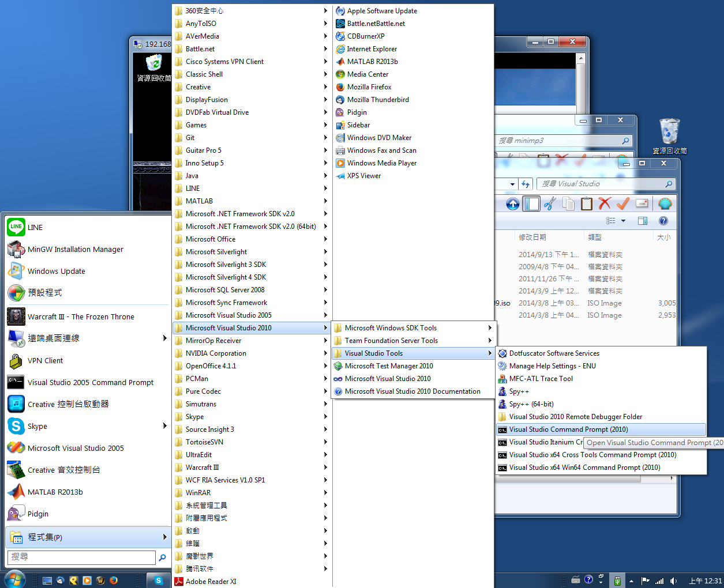Open Dotfuscator Software Services entry
Screen dimensions: 724x588
(x=601, y=353)
